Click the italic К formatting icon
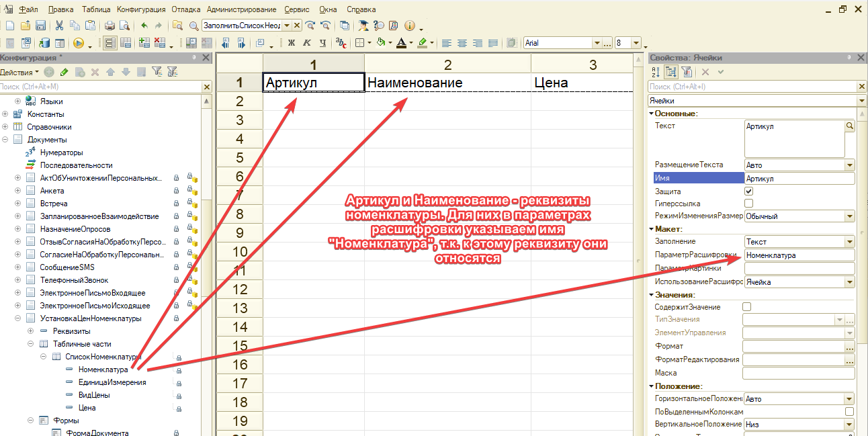868x436 pixels. pyautogui.click(x=307, y=43)
